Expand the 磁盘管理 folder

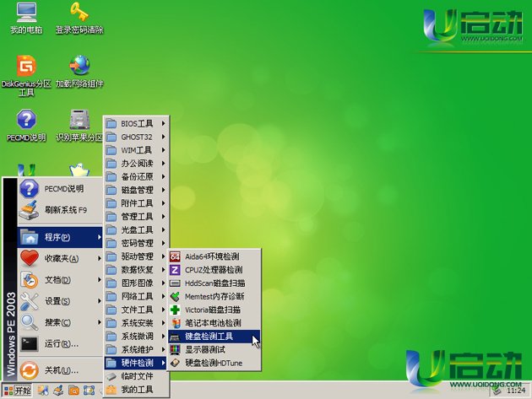[136, 190]
